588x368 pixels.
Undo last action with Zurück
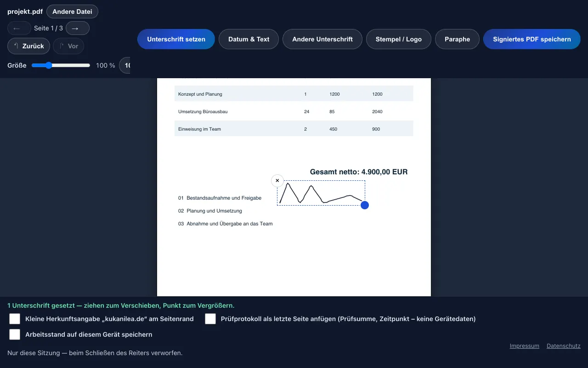[28, 46]
